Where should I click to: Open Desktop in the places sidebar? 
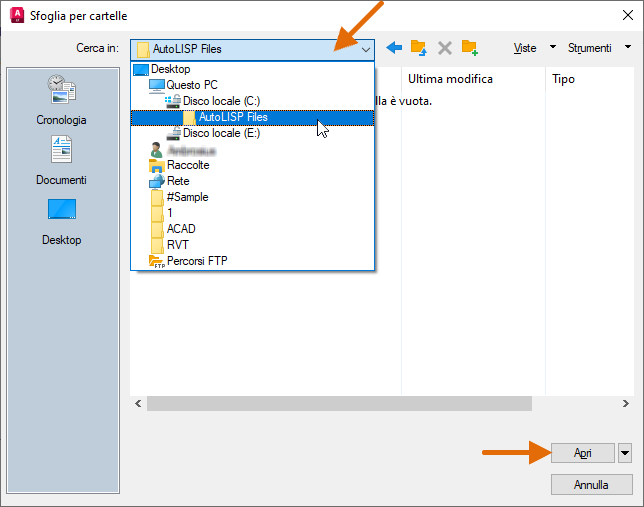click(x=62, y=222)
